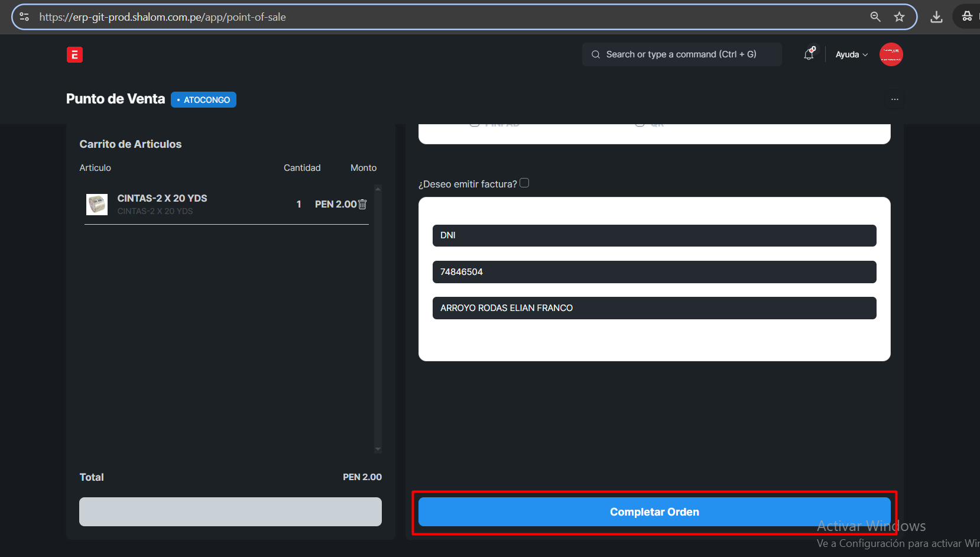Open the user profile avatar
This screenshot has width=980, height=557.
[x=891, y=54]
